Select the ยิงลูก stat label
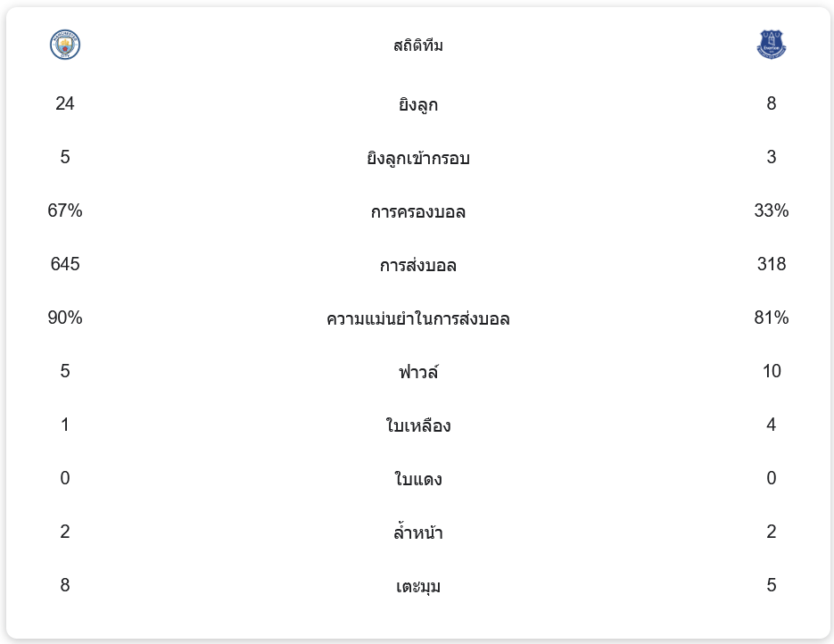The width and height of the screenshot is (834, 644). (417, 104)
